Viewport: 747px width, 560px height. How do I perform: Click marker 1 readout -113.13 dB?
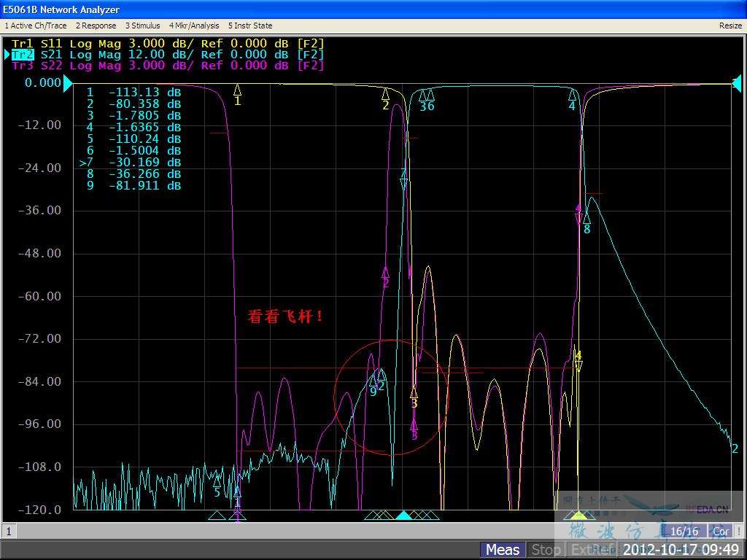pyautogui.click(x=134, y=92)
